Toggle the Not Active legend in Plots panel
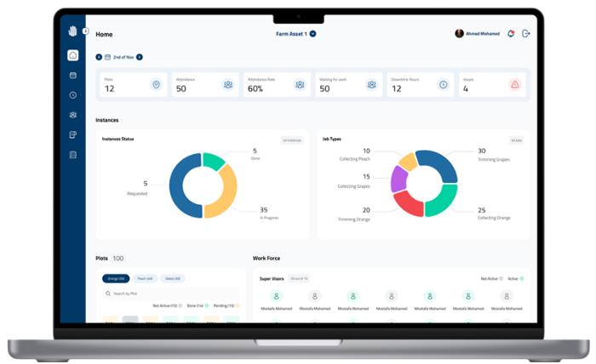Viewport: 596px width, 364px height. coord(167,305)
